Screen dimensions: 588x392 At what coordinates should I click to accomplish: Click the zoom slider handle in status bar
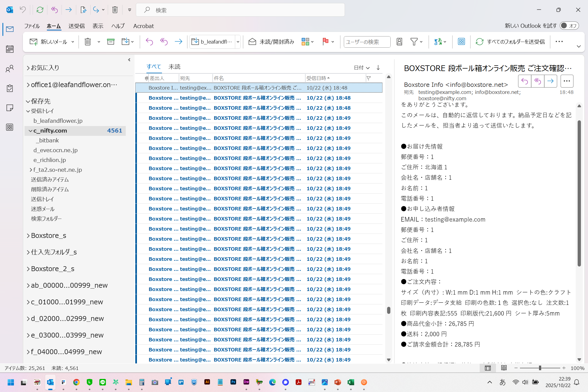(540, 368)
